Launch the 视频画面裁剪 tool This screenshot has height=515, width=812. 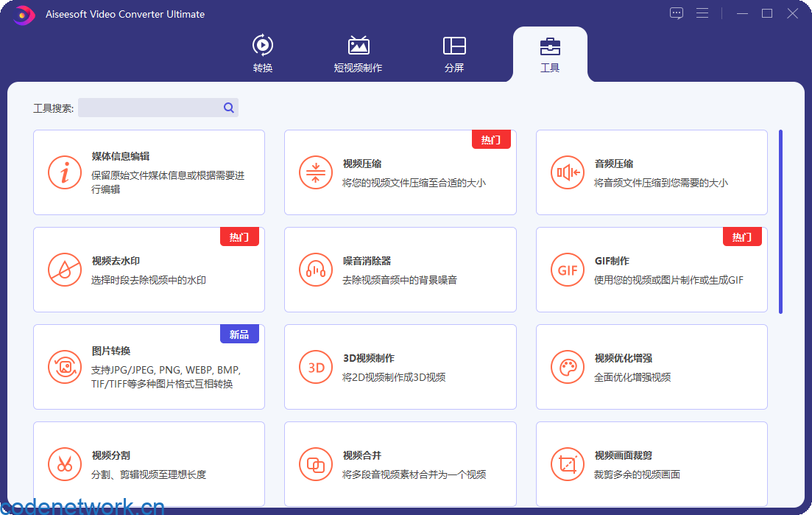651,464
